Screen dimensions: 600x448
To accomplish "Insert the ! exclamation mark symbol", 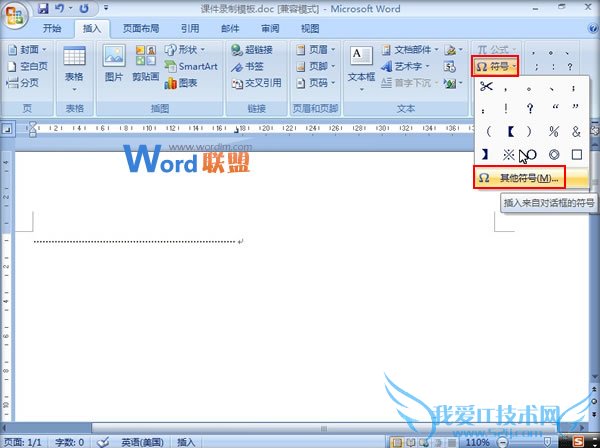I will pos(506,109).
